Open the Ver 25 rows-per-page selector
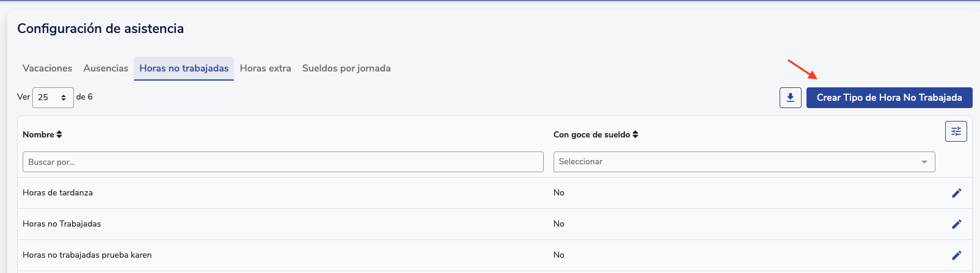Viewport: 980px width, 273px height. (x=53, y=97)
